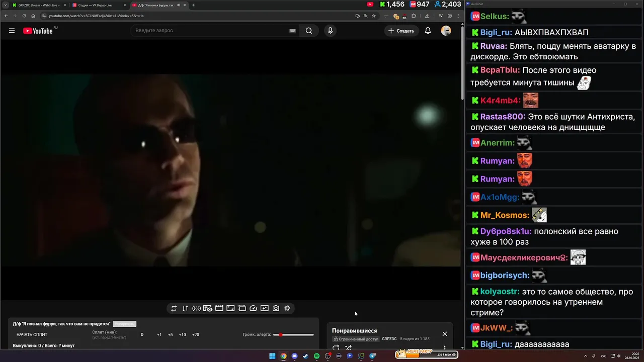
Task: Toggle the audio broadcast waves icon
Action: [x=196, y=308]
